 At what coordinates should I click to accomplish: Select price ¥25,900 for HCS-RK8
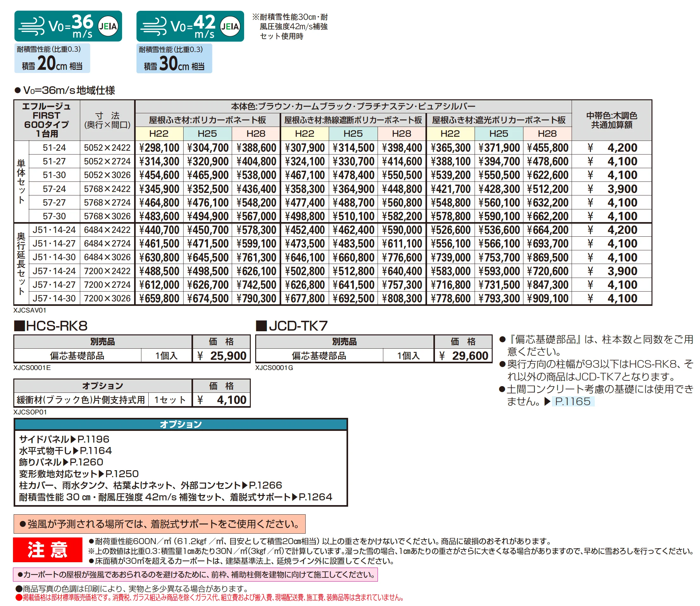pos(222,356)
